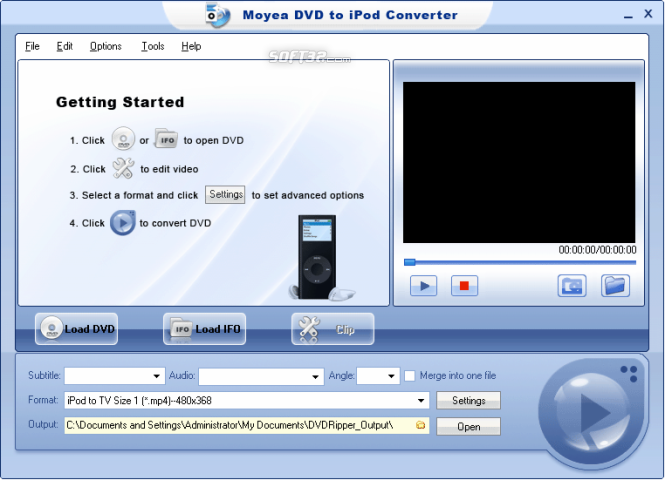Click the Open button for output folder
Screen dimensions: 665x480
click(468, 427)
